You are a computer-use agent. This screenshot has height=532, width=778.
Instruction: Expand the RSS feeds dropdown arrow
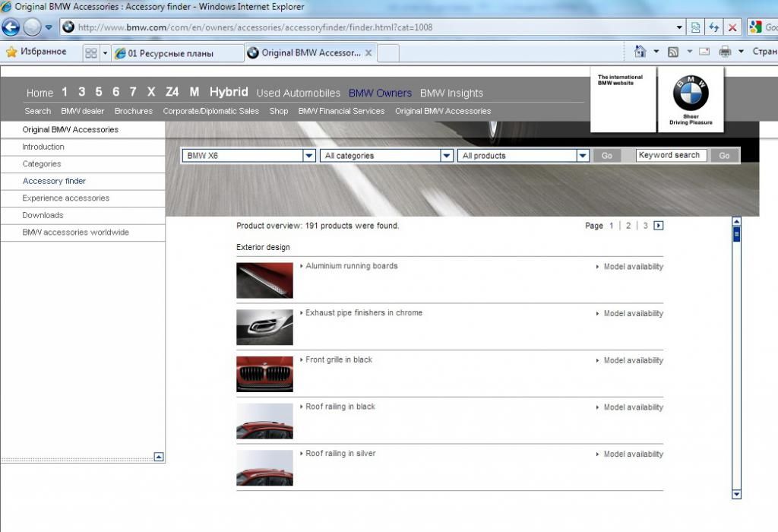689,51
